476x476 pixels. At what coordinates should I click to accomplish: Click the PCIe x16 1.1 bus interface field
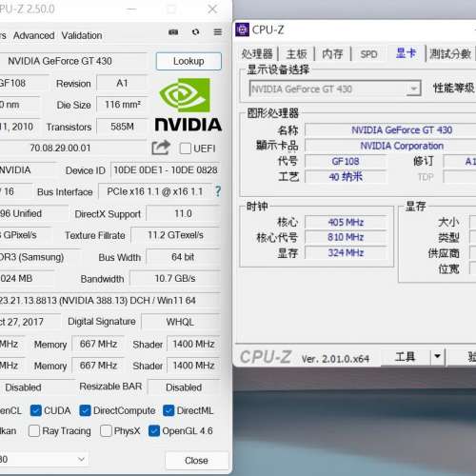[155, 191]
